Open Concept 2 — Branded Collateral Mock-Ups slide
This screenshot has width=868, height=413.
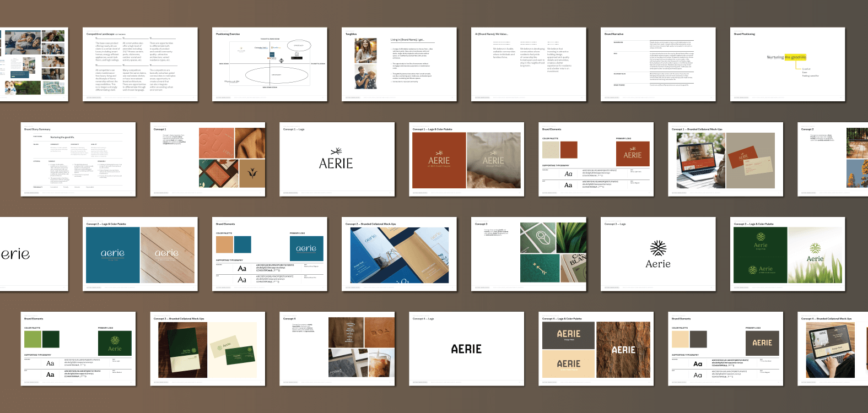[x=399, y=254]
